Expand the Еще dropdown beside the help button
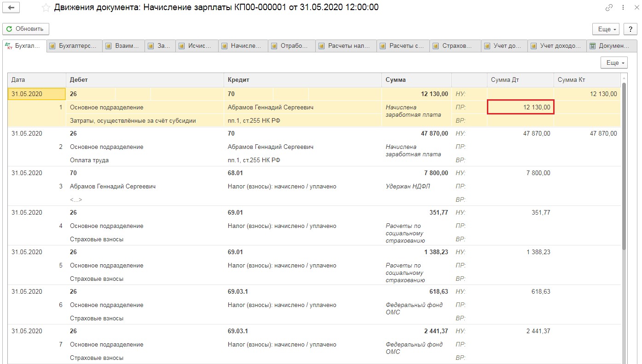 tap(606, 29)
